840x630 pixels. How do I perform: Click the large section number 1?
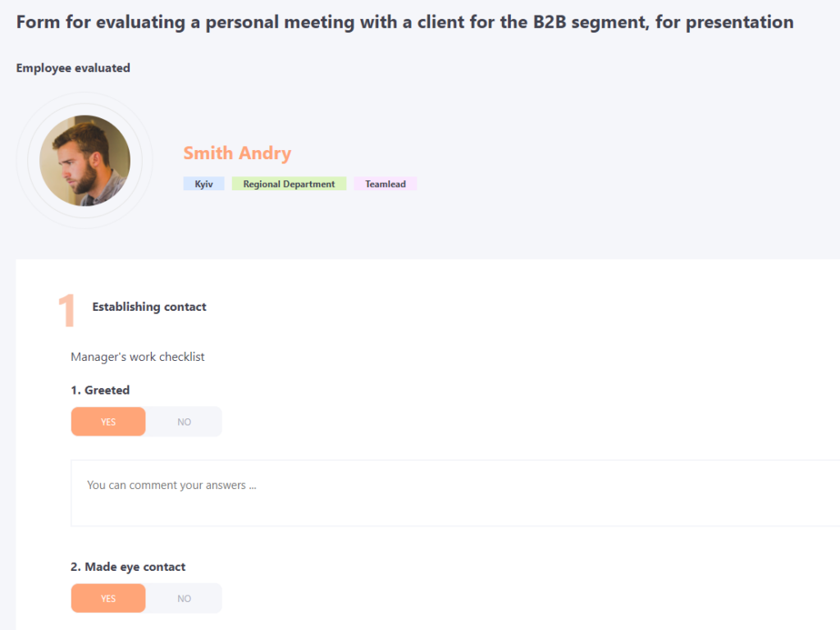tap(67, 309)
